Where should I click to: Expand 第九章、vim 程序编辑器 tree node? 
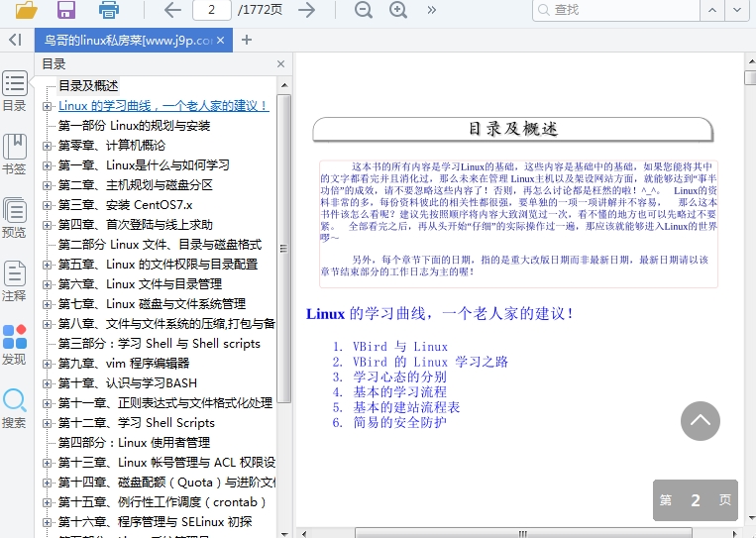pos(47,364)
